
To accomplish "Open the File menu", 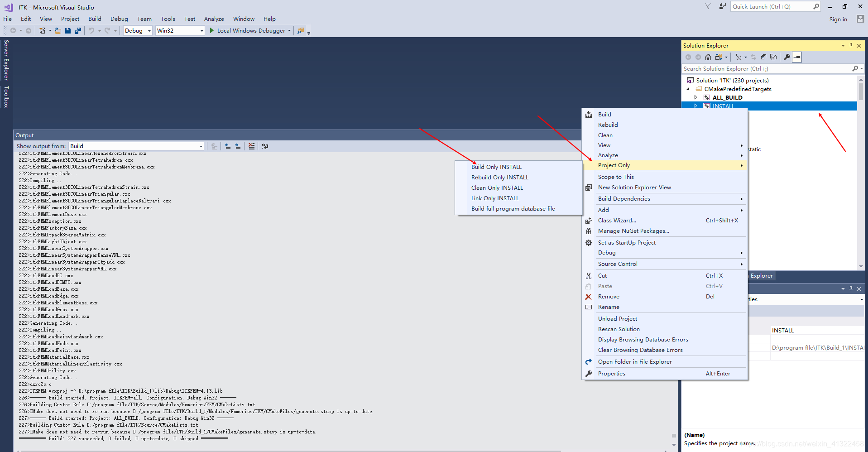I will tap(8, 19).
